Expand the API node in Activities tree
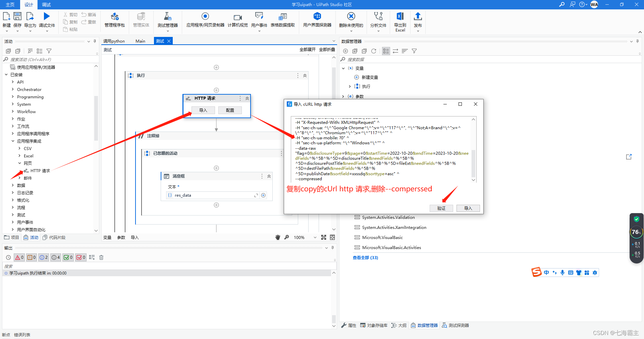Image resolution: width=644 pixels, height=339 pixels. coord(13,82)
